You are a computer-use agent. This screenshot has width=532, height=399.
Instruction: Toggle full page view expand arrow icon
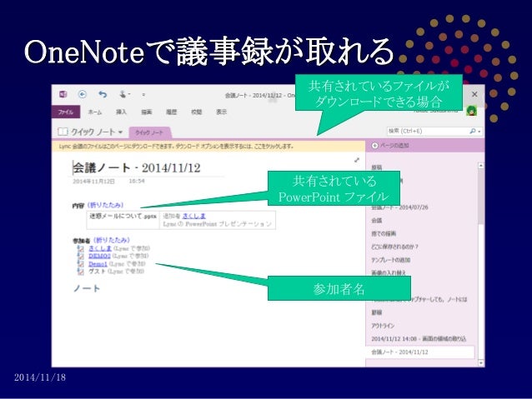[x=357, y=160]
